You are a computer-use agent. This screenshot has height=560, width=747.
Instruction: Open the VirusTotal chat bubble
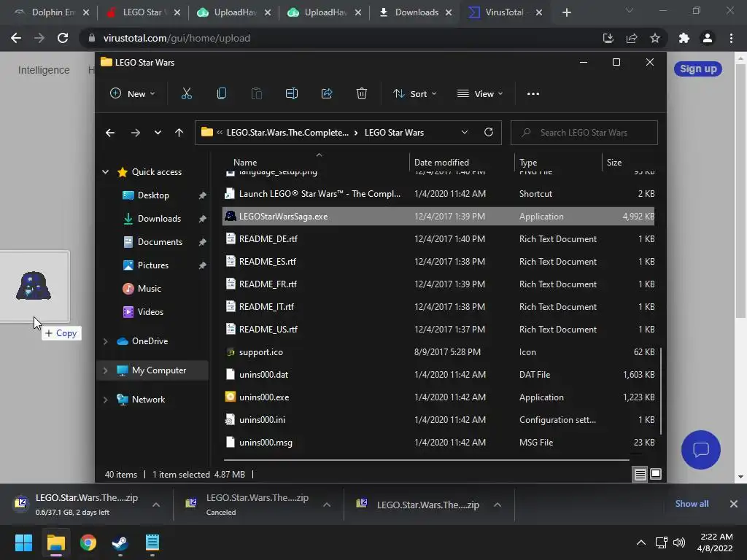click(701, 449)
